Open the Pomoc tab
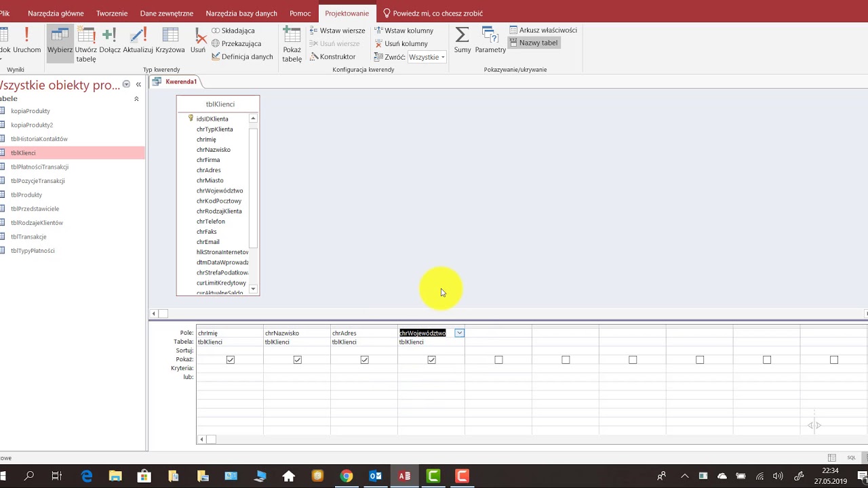The image size is (868, 488). (x=300, y=13)
